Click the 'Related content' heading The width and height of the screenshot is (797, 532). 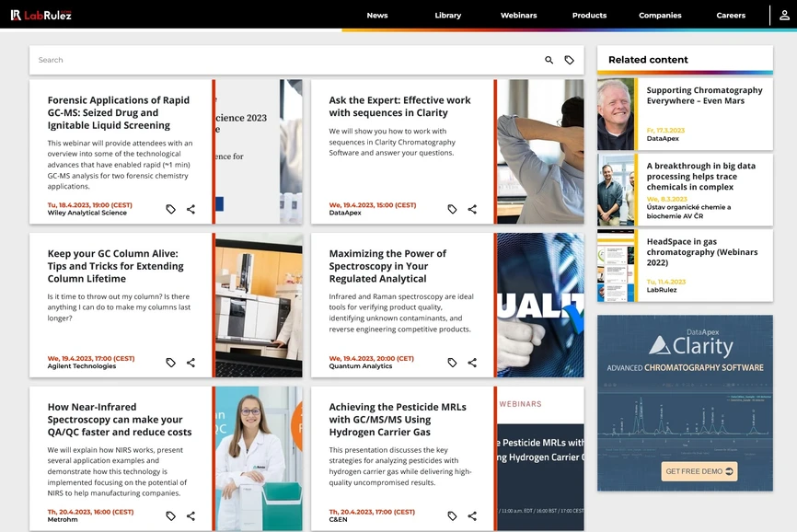(648, 60)
